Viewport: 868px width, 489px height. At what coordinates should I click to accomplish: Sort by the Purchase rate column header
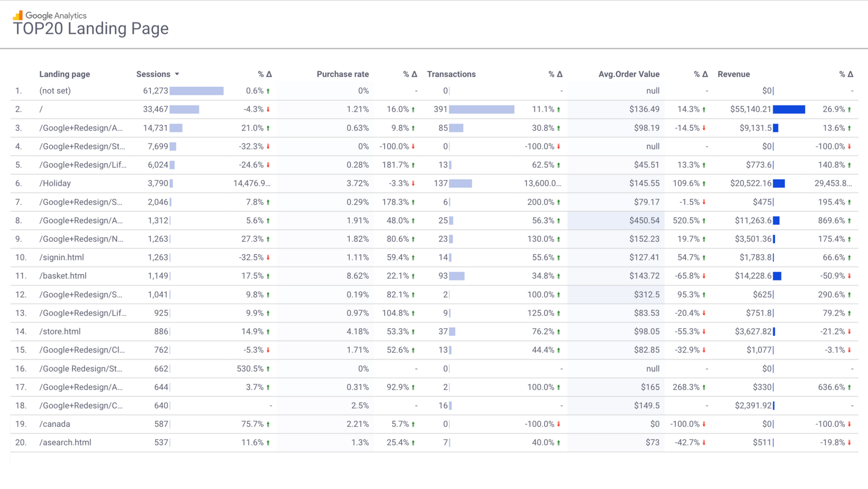tap(342, 74)
